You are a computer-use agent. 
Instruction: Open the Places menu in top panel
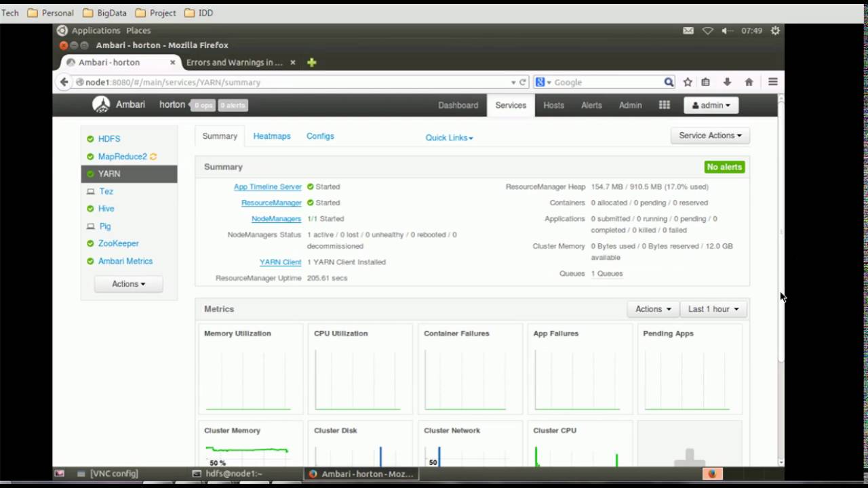pos(138,30)
